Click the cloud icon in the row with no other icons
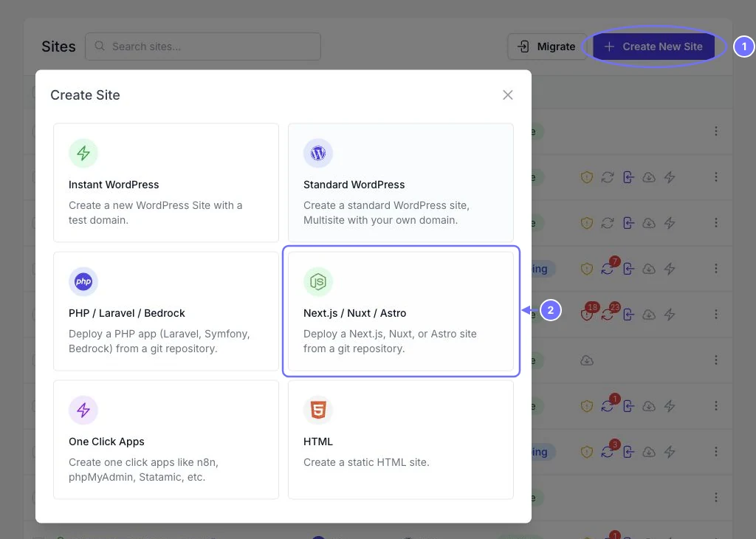This screenshot has height=539, width=756. point(587,360)
